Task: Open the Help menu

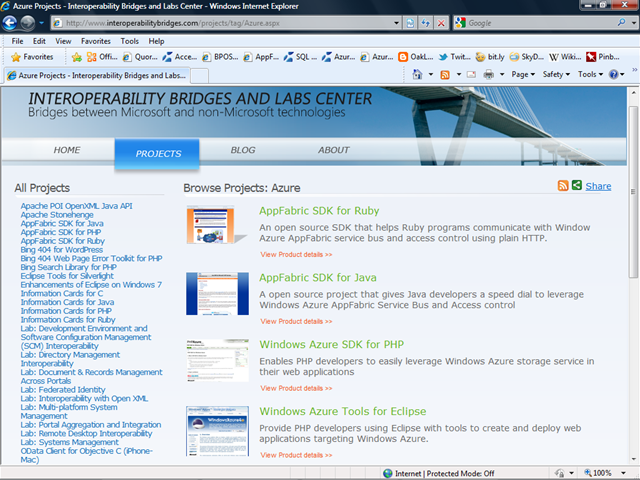Action: tap(156, 41)
